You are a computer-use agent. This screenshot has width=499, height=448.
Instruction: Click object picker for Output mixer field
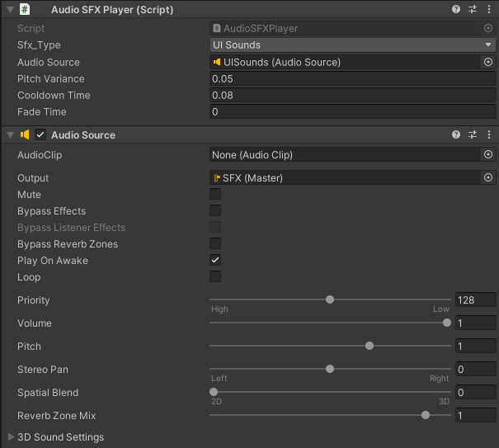click(x=487, y=177)
